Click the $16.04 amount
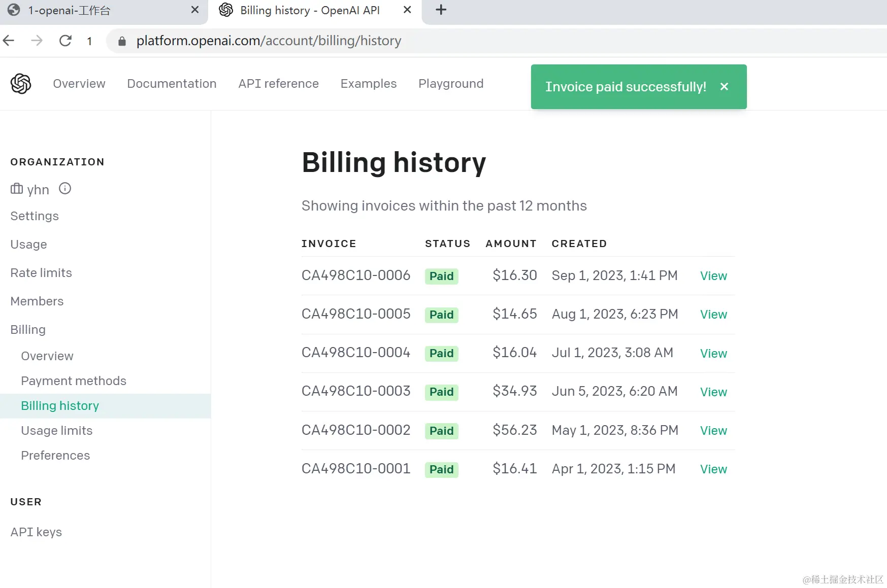 point(515,353)
